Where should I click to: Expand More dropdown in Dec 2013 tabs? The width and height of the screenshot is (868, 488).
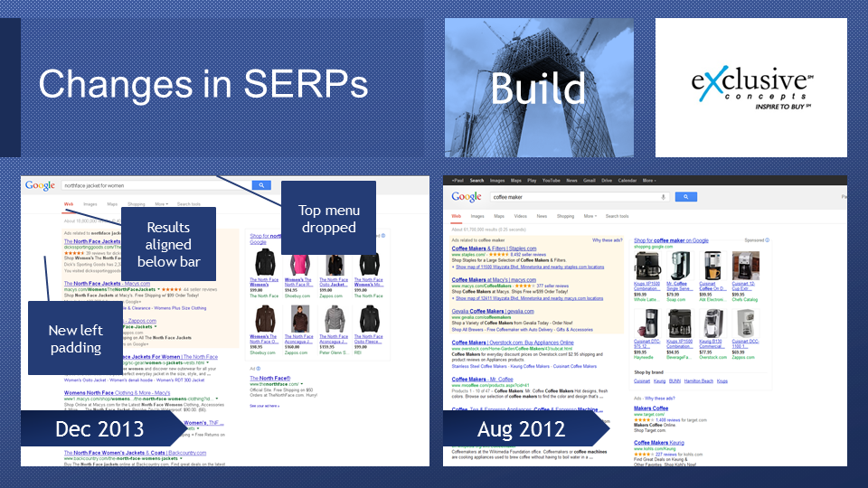[x=161, y=204]
